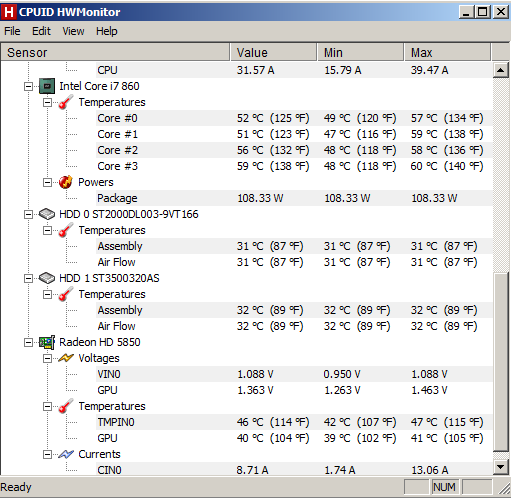Select the Air Flow row under HDD 0
Viewport: 511px width, 498px height.
294,262
